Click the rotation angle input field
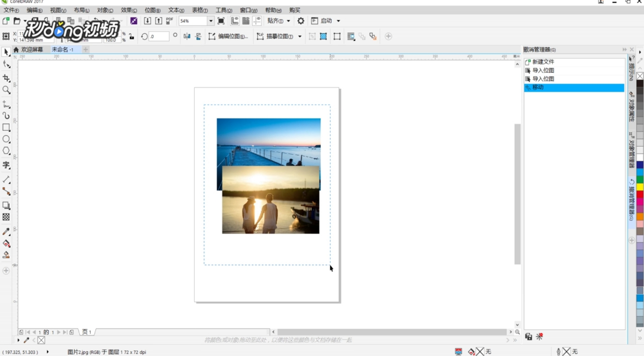 [159, 36]
